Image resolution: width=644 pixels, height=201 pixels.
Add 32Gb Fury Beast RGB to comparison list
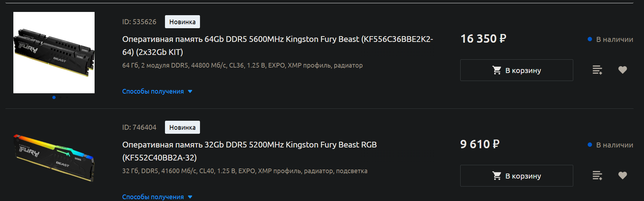597,175
